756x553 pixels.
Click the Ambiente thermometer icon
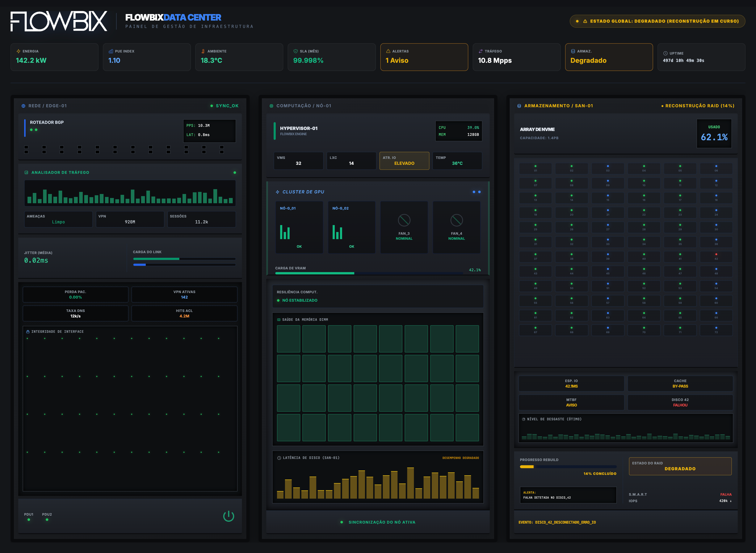coord(203,51)
